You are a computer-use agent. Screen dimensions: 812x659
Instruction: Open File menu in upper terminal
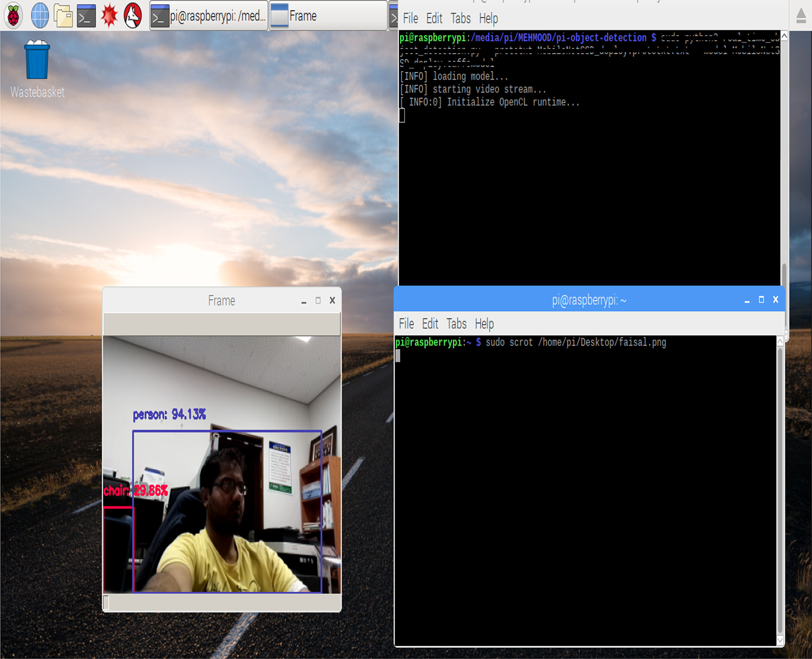coord(410,18)
